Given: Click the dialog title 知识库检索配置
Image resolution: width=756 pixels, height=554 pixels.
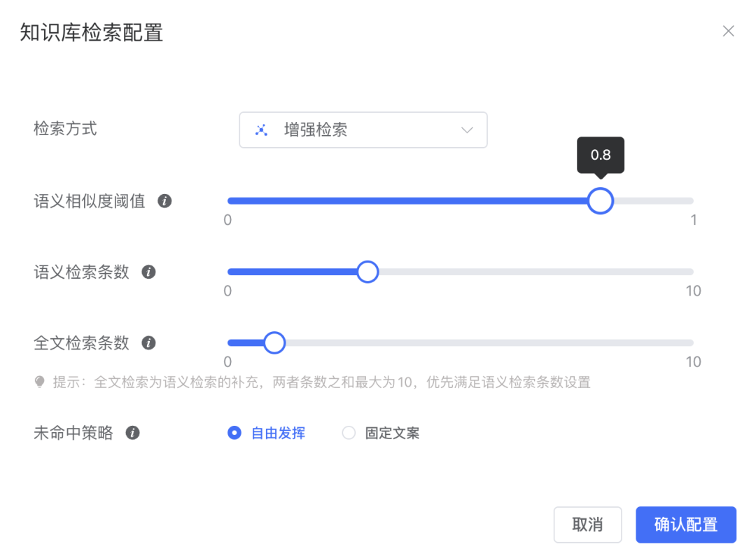Looking at the screenshot, I should coord(91,33).
